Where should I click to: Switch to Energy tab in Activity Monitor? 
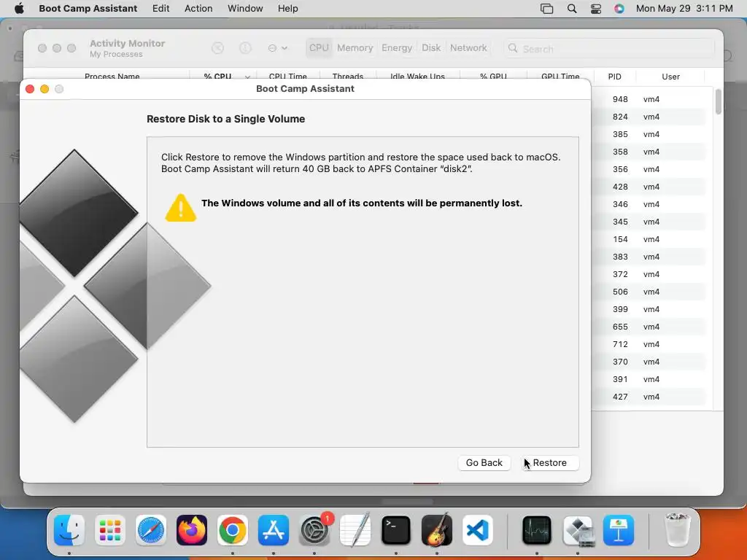(397, 47)
